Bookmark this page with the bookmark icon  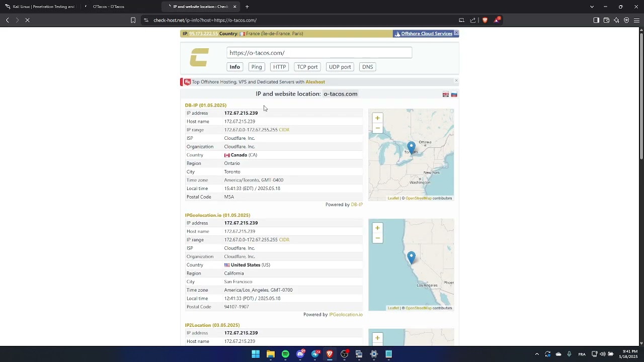(133, 20)
